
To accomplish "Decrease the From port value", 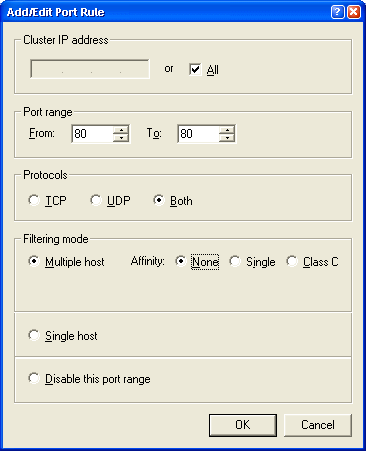I will click(x=121, y=137).
